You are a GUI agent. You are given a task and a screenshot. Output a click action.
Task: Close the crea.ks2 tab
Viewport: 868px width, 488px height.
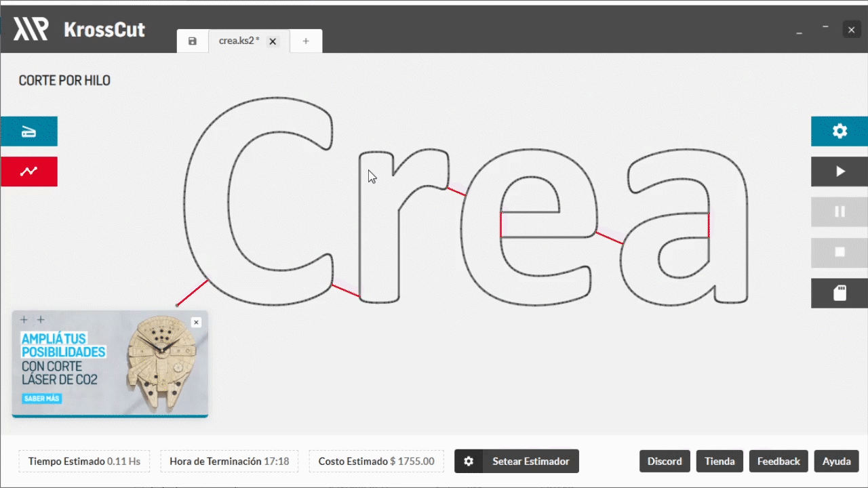click(273, 41)
